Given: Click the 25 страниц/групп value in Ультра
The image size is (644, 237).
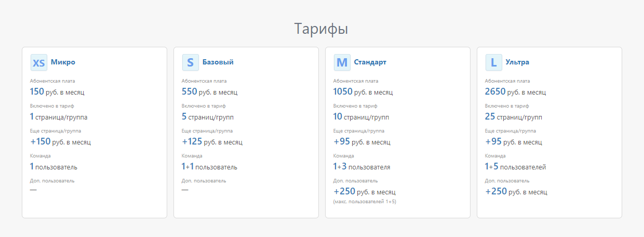Looking at the screenshot, I should pyautogui.click(x=513, y=116).
